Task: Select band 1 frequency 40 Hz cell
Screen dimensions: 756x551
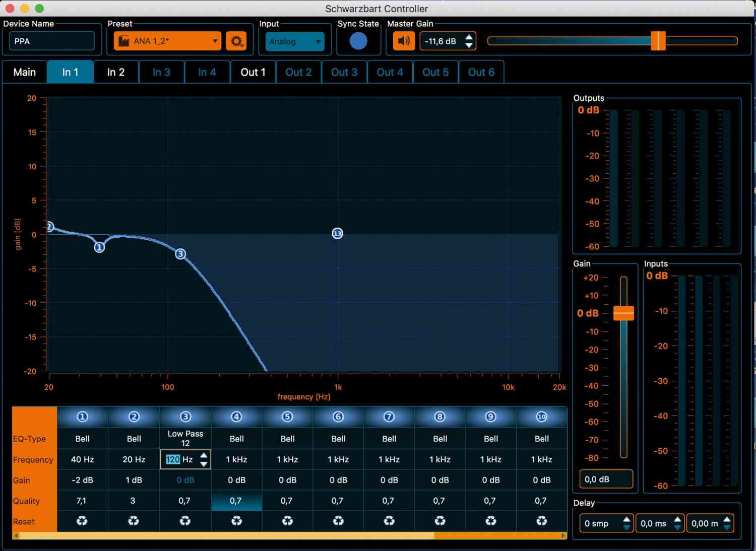Action: coord(82,459)
